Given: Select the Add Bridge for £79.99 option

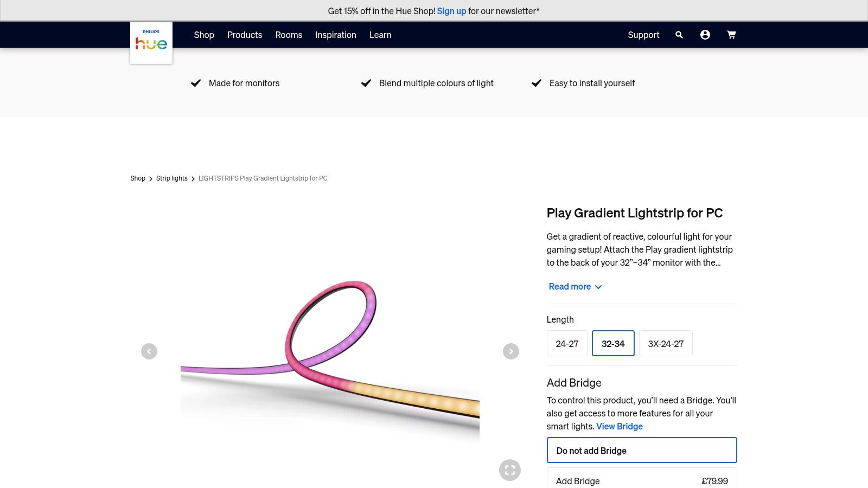Looking at the screenshot, I should 642,480.
